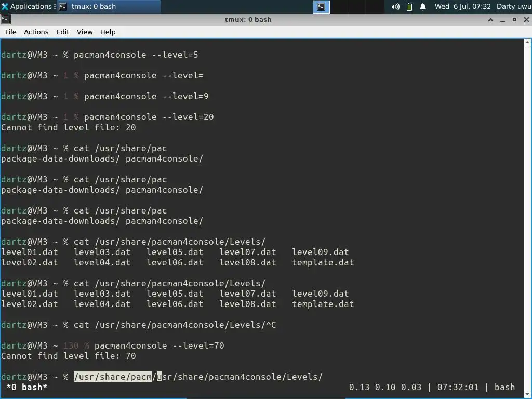532x399 pixels.
Task: Click level08.dat in the lower file listing
Action: (x=248, y=304)
